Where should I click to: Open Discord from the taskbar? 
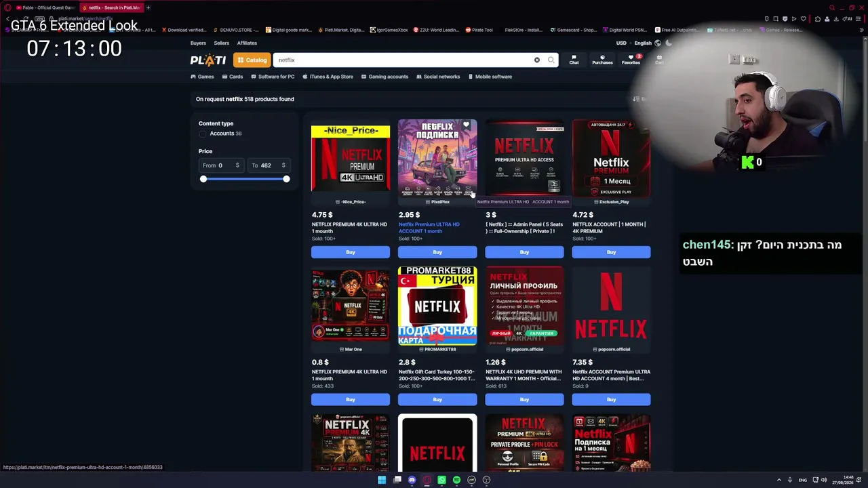[x=412, y=480]
